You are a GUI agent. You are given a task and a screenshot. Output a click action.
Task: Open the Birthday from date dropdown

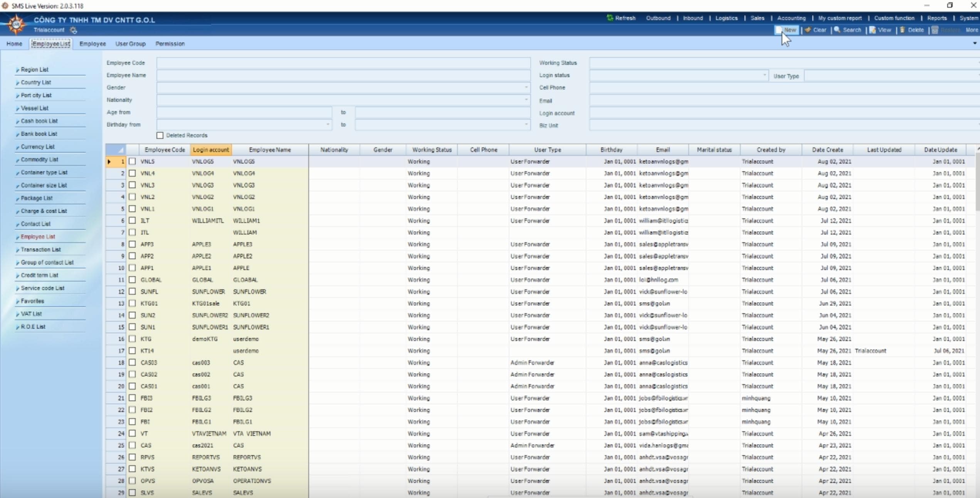[328, 125]
